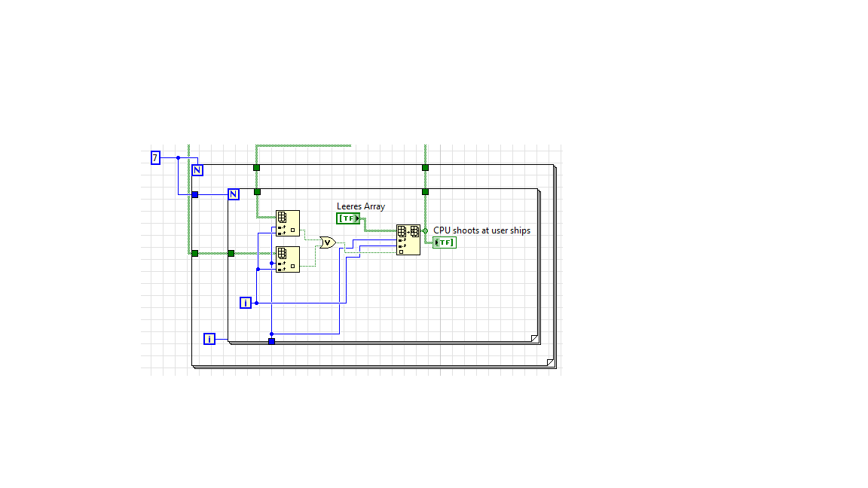The image size is (868, 488).
Task: Select the numeric constant 7
Action: [x=155, y=157]
